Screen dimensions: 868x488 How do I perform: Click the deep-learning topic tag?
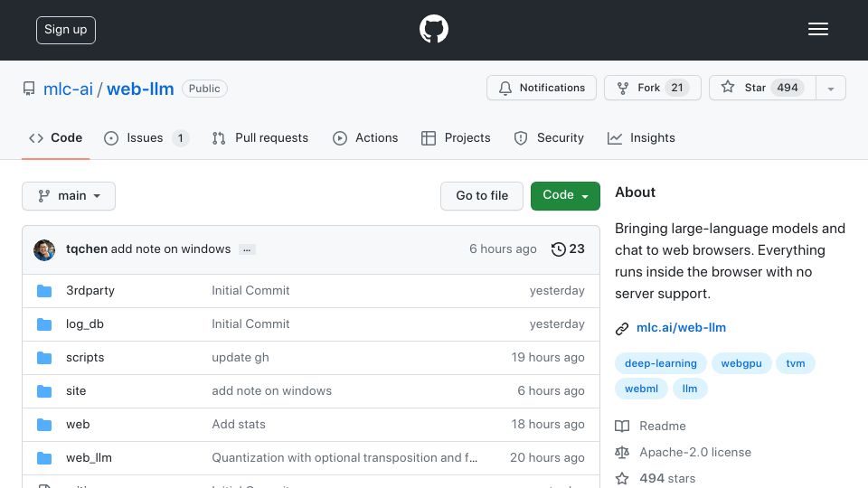[660, 363]
